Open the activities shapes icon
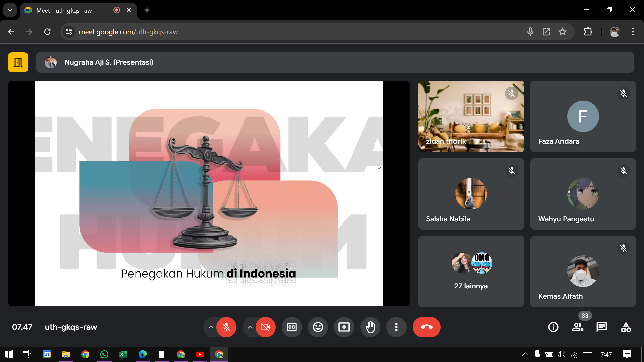 coord(626,327)
